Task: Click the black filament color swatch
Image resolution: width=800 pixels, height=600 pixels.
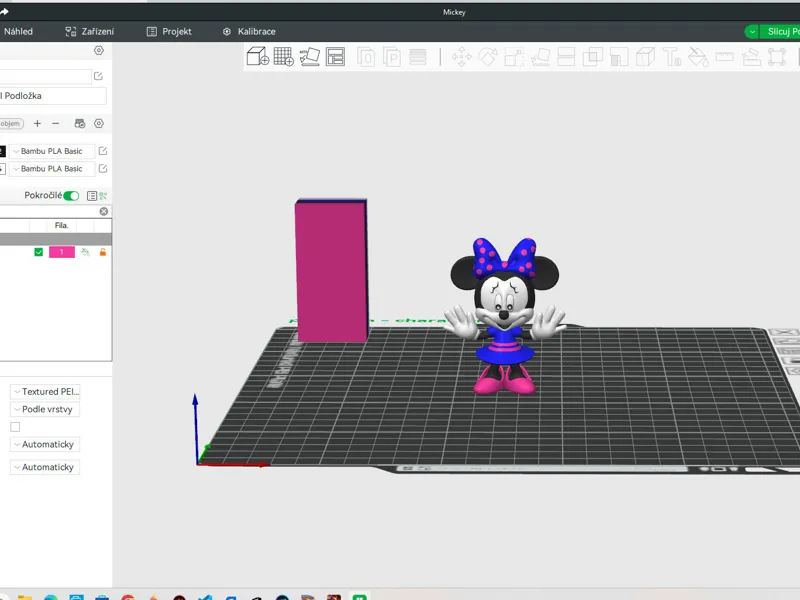Action: tap(3, 151)
